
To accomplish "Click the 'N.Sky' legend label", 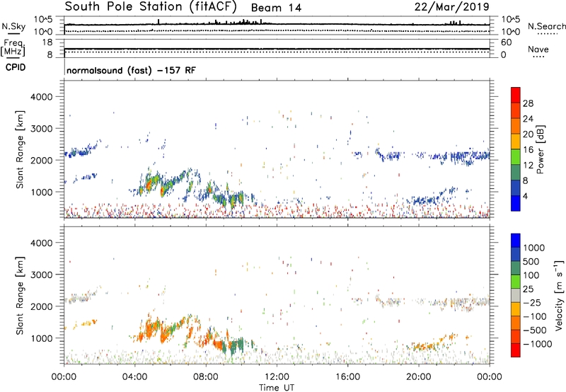I will pyautogui.click(x=13, y=26).
